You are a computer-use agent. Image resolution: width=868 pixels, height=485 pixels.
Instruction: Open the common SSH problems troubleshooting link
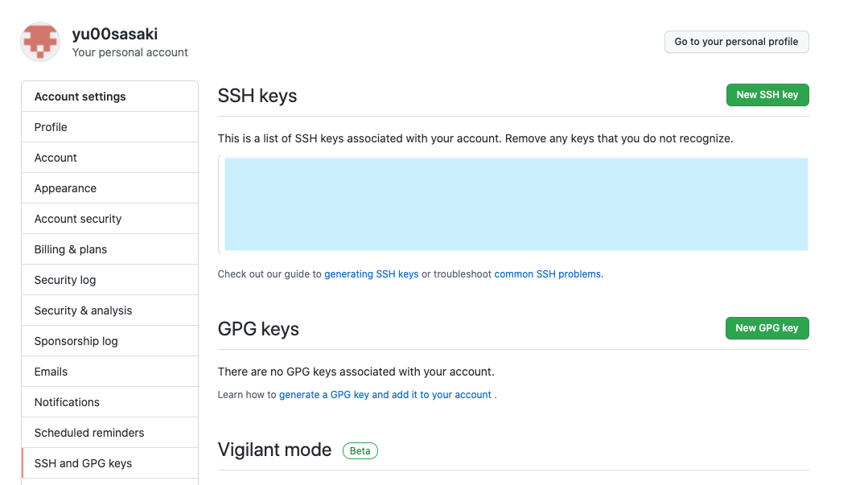pos(548,273)
